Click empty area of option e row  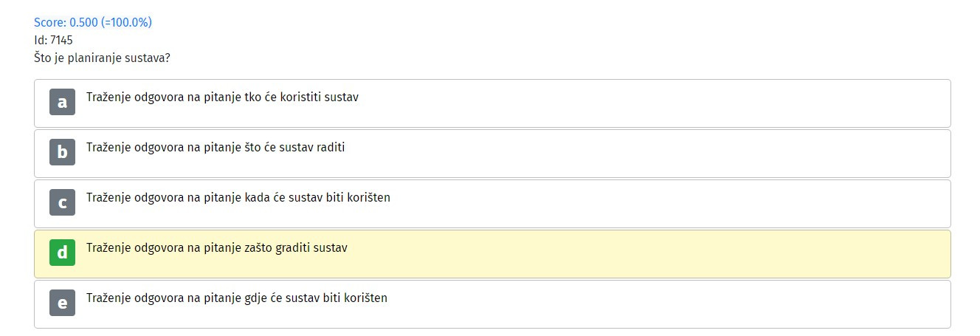(x=664, y=304)
